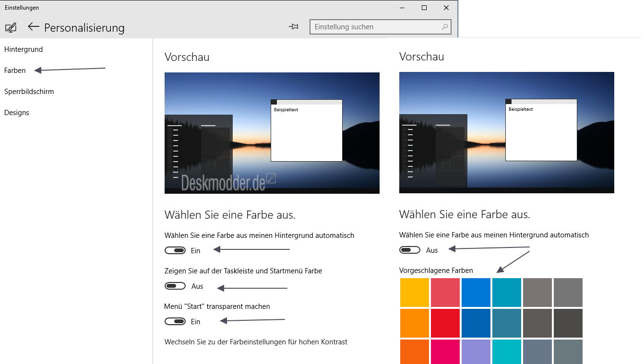Open Sperrbildschirm settings
This screenshot has height=364, width=644.
coord(29,91)
